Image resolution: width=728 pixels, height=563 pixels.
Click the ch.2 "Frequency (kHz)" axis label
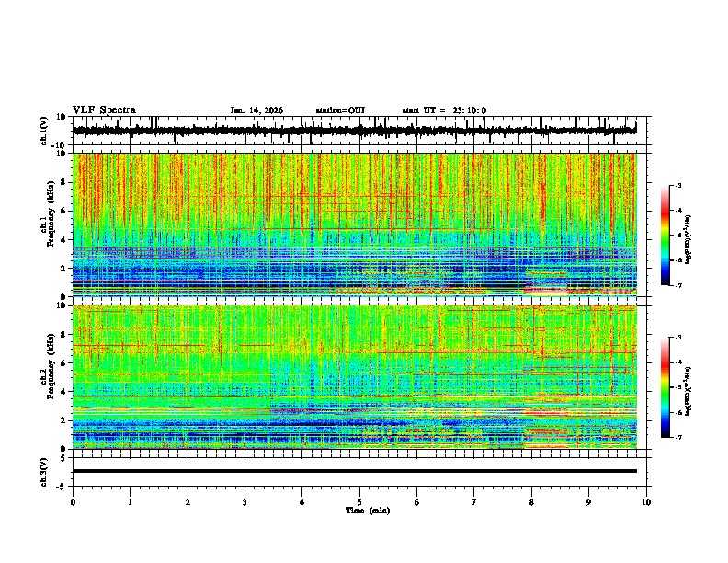(51, 366)
